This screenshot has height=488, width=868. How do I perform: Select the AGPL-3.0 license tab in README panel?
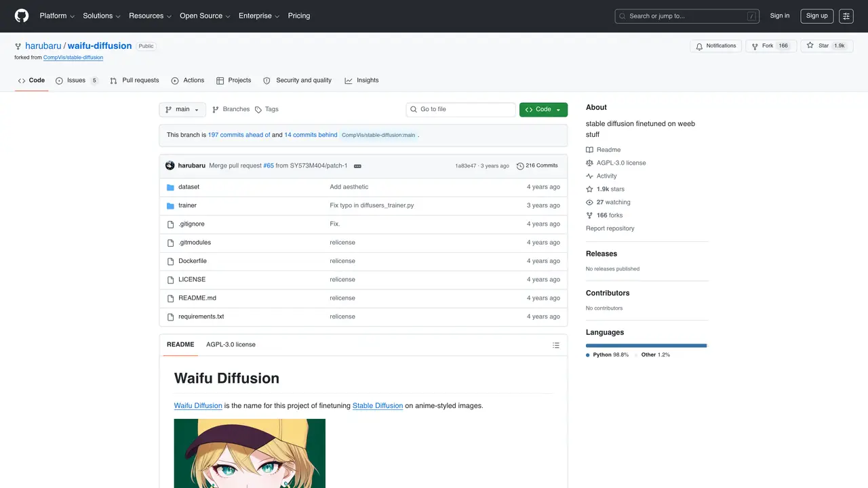coord(231,345)
